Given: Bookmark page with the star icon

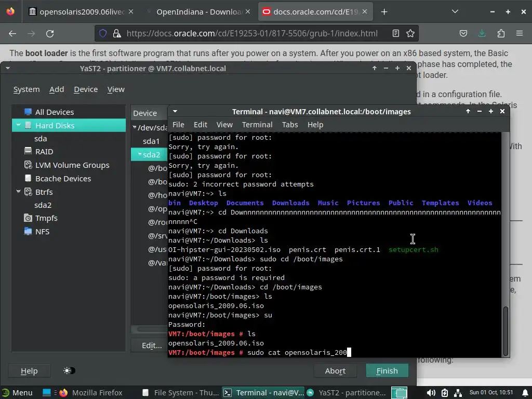Looking at the screenshot, I should click(x=410, y=33).
